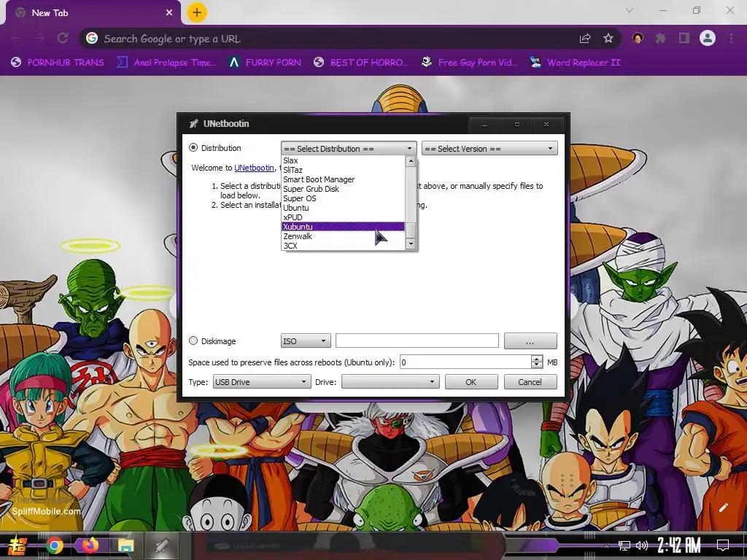Browse for disk image with ... button

coord(530,341)
